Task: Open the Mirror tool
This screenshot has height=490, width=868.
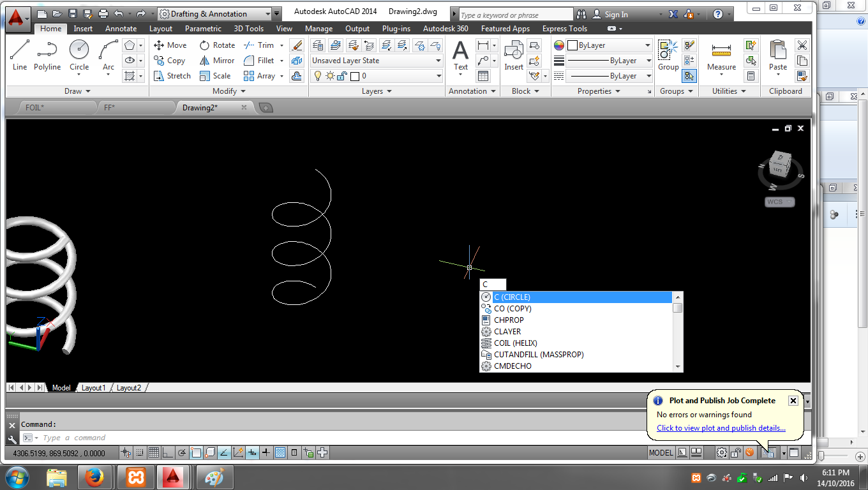Action: coord(217,60)
